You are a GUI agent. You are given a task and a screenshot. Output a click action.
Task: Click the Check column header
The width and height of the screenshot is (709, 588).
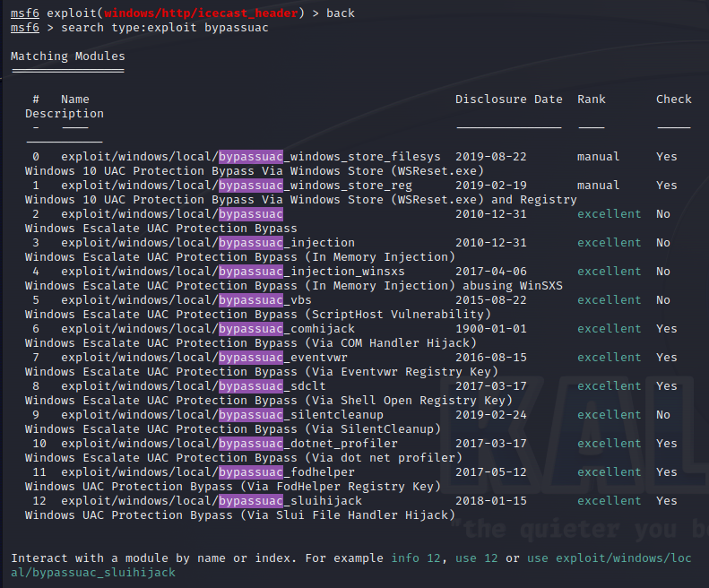(673, 99)
